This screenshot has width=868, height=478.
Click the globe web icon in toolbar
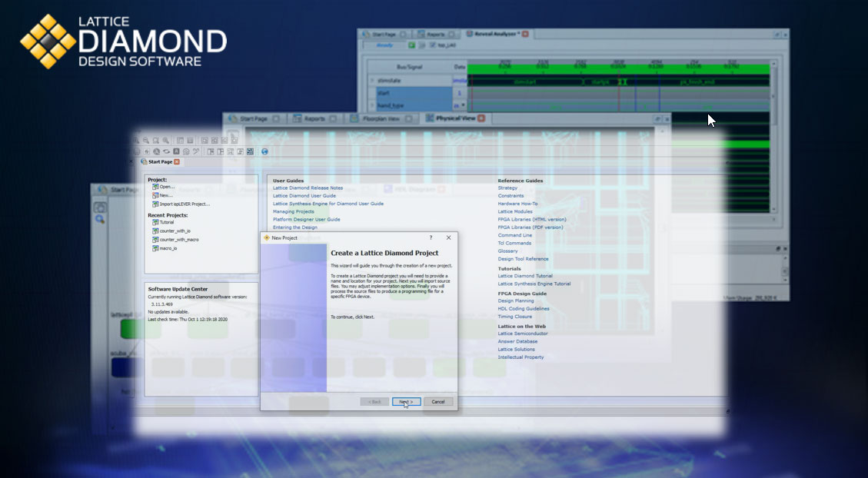click(x=264, y=151)
